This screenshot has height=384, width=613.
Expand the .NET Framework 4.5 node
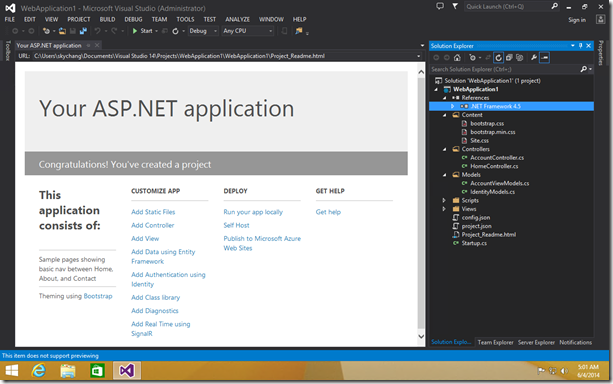point(453,106)
